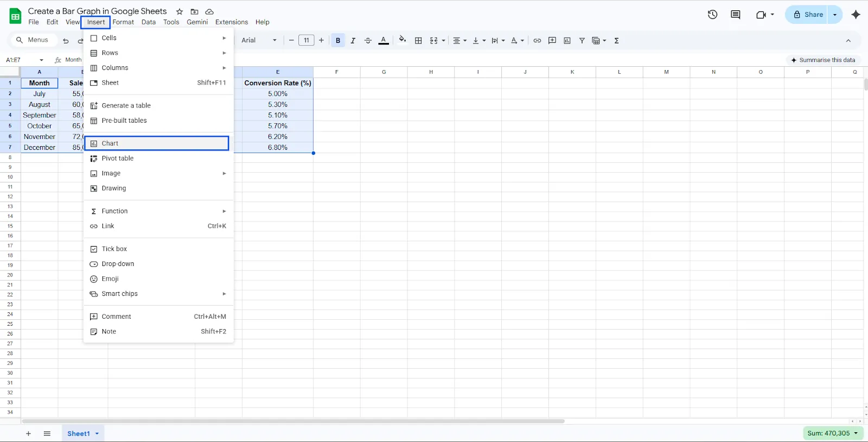868x442 pixels.
Task: Click Summarise this data button
Action: pos(822,60)
